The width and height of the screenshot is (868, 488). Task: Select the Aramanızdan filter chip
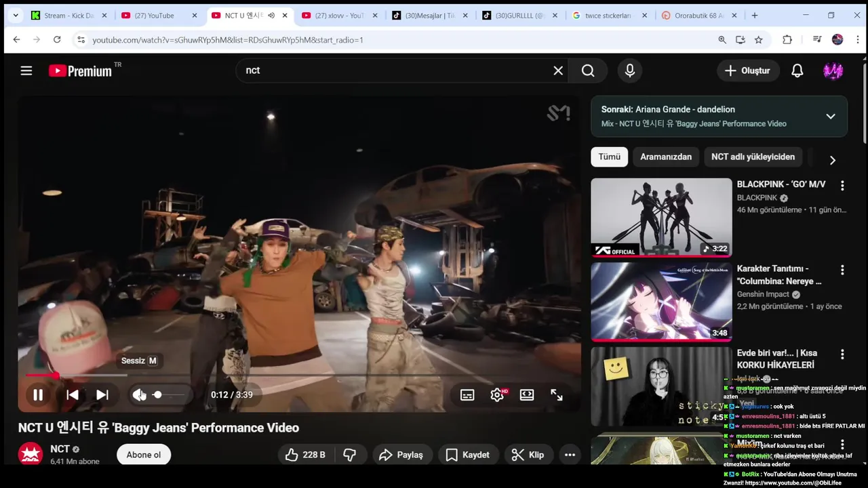pyautogui.click(x=666, y=157)
